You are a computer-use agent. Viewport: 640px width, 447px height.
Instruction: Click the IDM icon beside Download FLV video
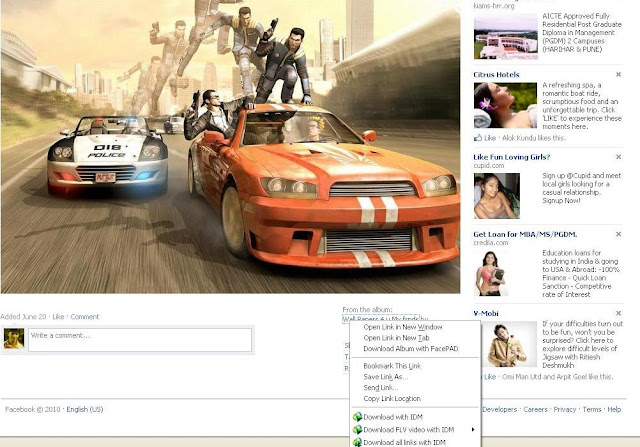click(358, 429)
